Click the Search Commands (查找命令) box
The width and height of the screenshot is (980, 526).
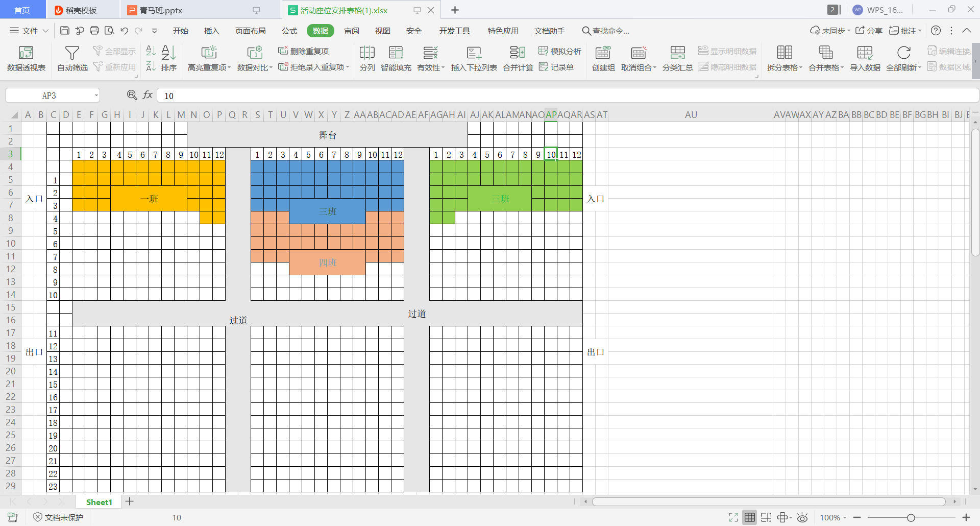click(606, 31)
